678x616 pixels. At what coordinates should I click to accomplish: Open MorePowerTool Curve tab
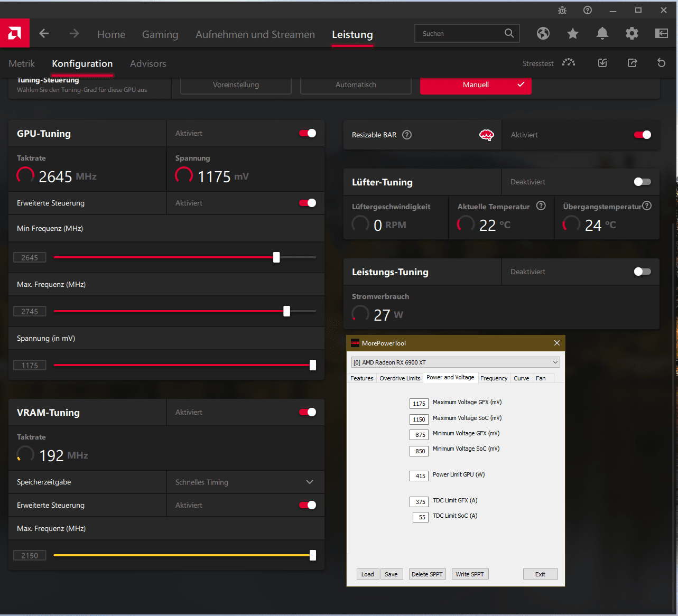click(522, 378)
